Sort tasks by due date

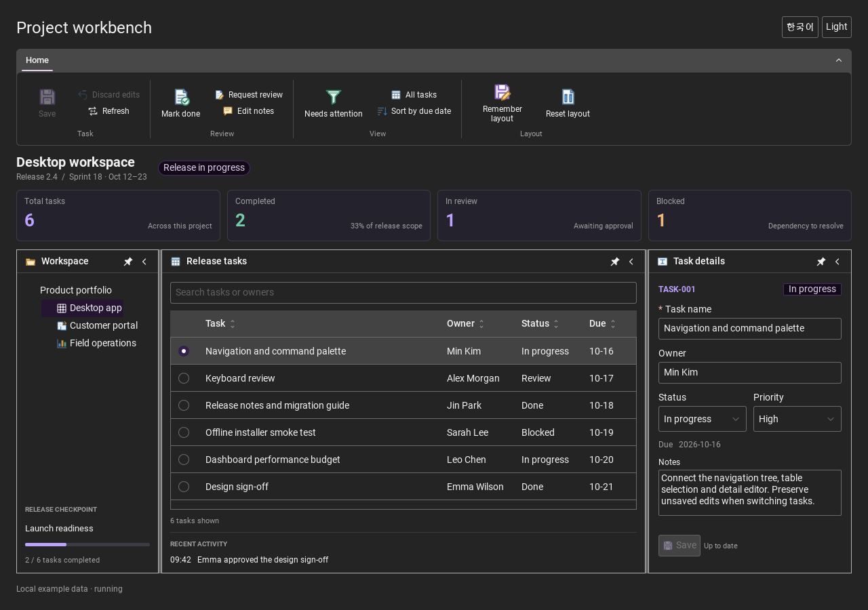[x=414, y=111]
